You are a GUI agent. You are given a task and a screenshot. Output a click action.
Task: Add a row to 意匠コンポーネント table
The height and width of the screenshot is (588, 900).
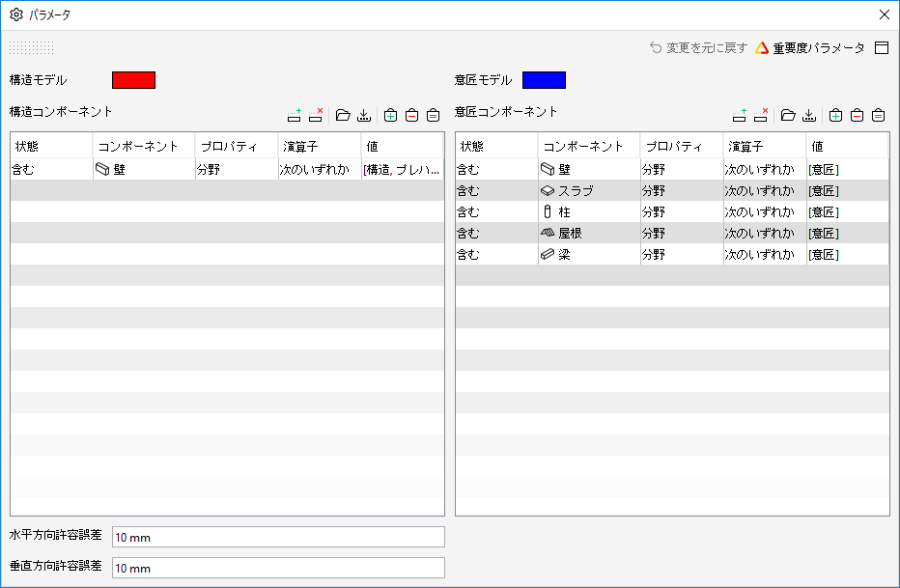[x=740, y=115]
